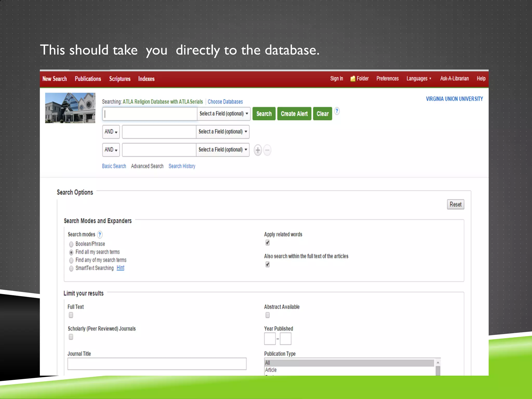Select SmartText Searching mode
Image resolution: width=532 pixels, height=399 pixels.
71,268
